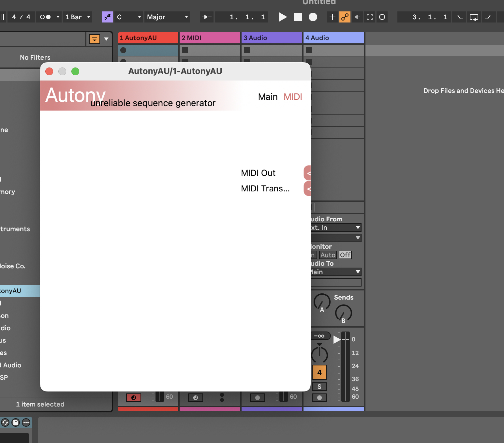
Task: Click the Arrangement Record circle button
Action: point(313,17)
